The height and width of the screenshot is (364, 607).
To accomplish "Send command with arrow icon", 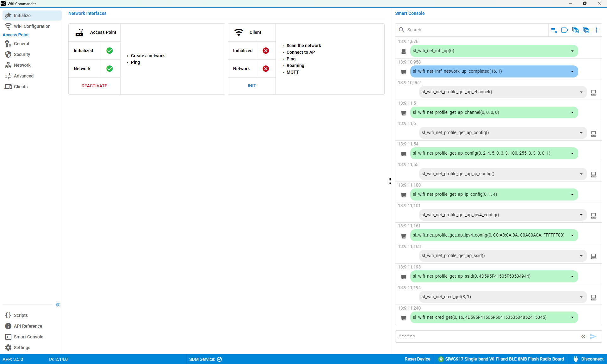I will pos(593,336).
